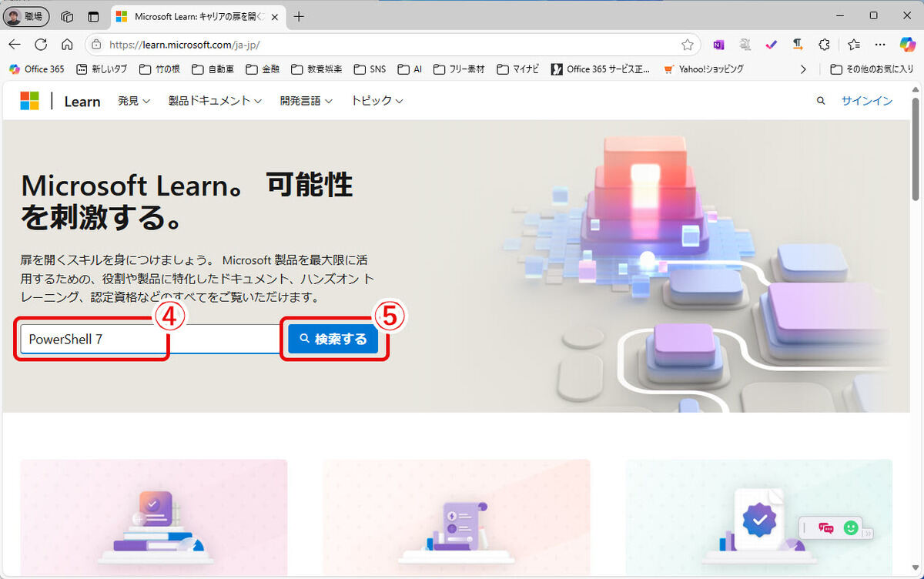The image size is (924, 579).
Task: View site information lock icon
Action: 96,45
